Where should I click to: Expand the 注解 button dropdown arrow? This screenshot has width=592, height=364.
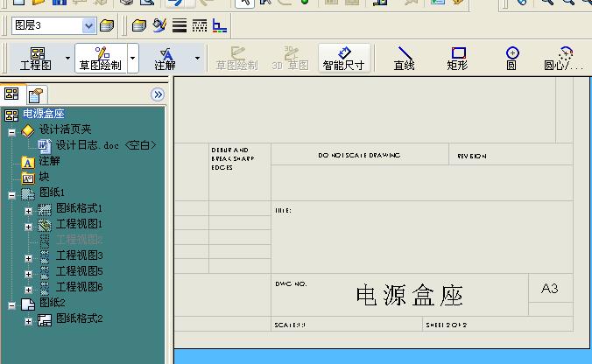coord(197,59)
